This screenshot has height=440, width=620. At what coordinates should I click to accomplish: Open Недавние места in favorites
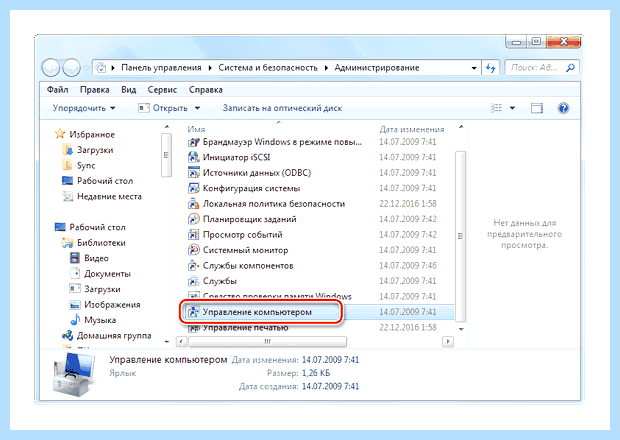[109, 196]
